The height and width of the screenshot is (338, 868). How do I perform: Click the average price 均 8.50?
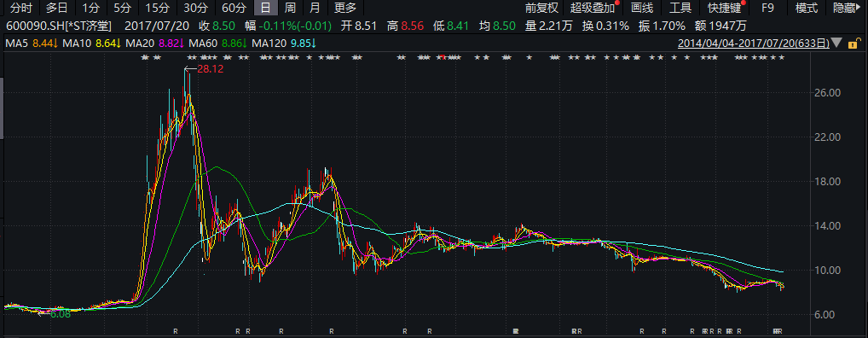coord(497,26)
